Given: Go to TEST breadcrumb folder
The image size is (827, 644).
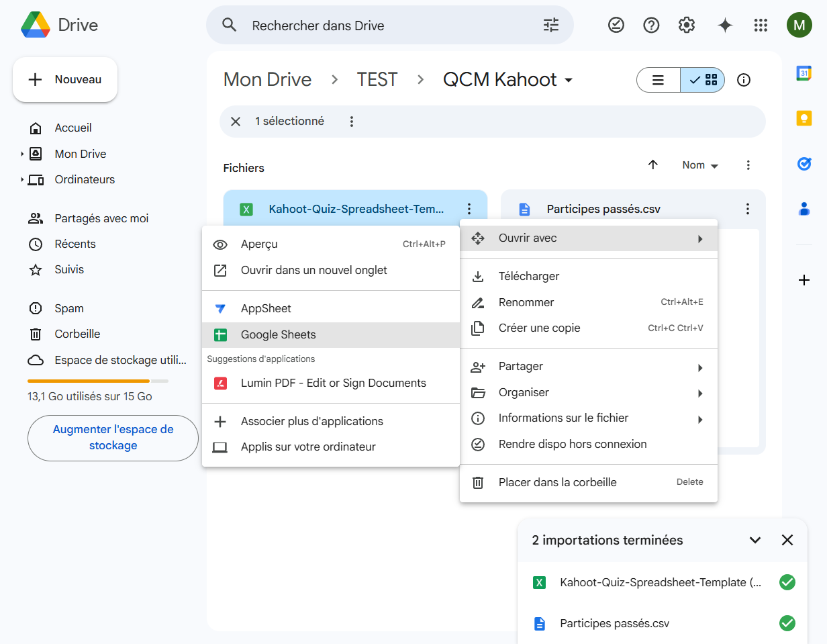Looking at the screenshot, I should click(x=377, y=79).
